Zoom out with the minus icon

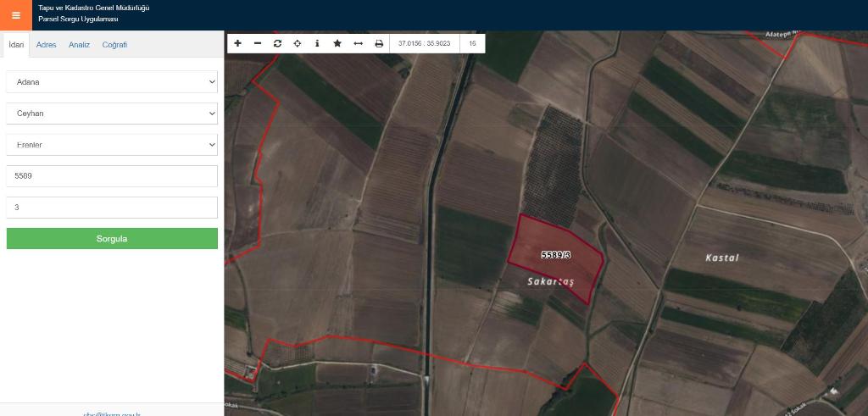click(258, 43)
